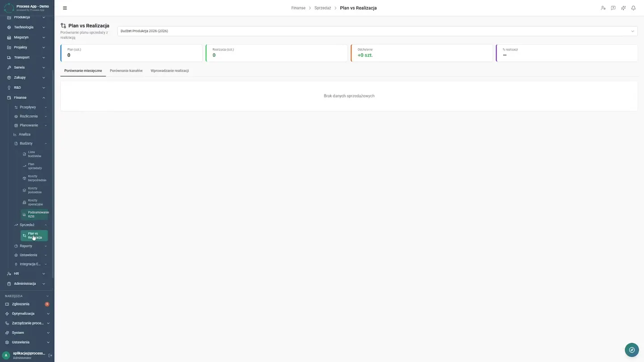Click the 'Brak danych sprzedażowych' message
This screenshot has height=362, width=644.
click(x=349, y=96)
